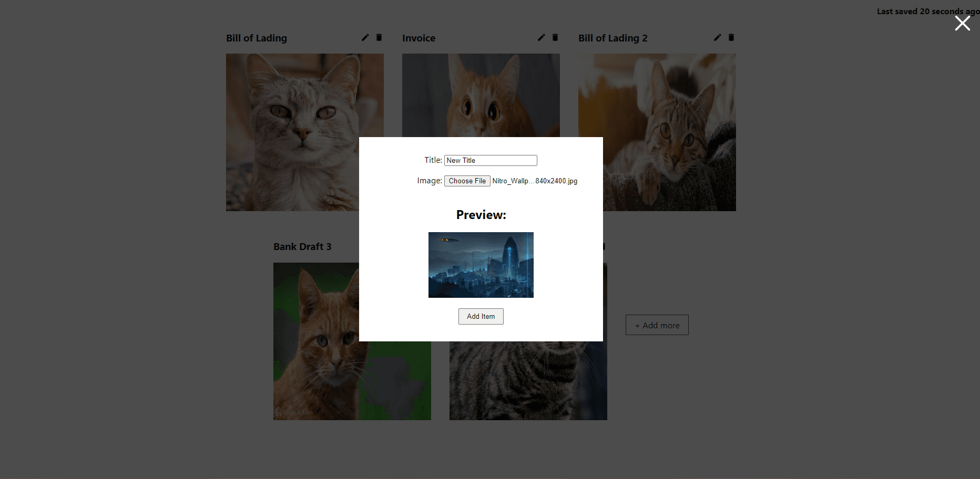Viewport: 980px width, 479px height.
Task: Click the Choose File button
Action: point(467,181)
